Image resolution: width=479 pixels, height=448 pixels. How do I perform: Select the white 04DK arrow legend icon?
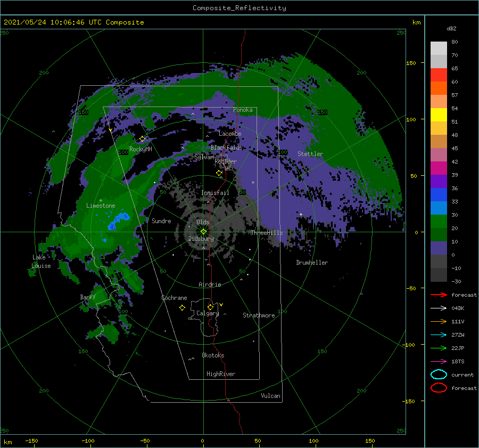coord(439,308)
